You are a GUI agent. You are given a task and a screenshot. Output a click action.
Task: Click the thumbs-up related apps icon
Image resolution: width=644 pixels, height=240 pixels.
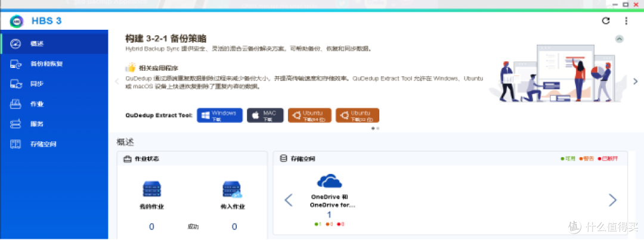pyautogui.click(x=131, y=67)
